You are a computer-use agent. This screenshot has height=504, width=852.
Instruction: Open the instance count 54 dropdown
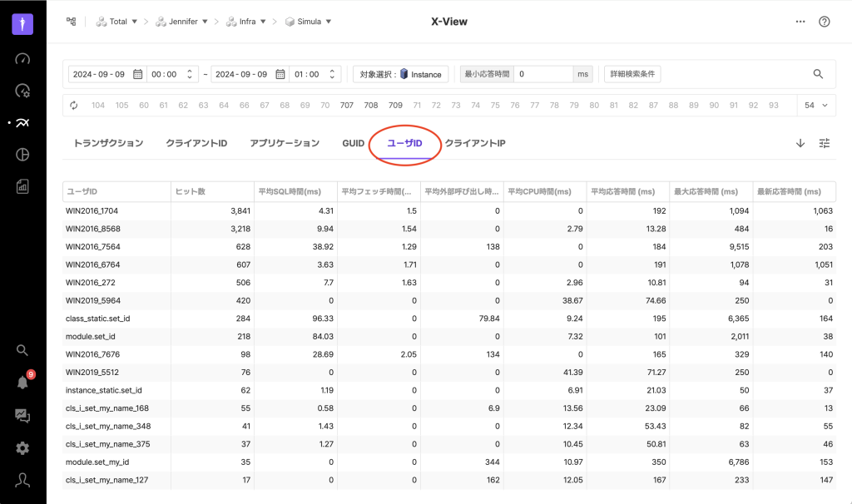[x=815, y=106]
